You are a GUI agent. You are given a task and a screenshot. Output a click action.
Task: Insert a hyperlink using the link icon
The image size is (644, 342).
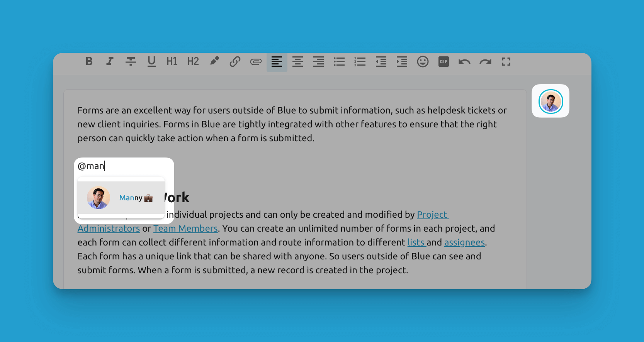tap(235, 61)
